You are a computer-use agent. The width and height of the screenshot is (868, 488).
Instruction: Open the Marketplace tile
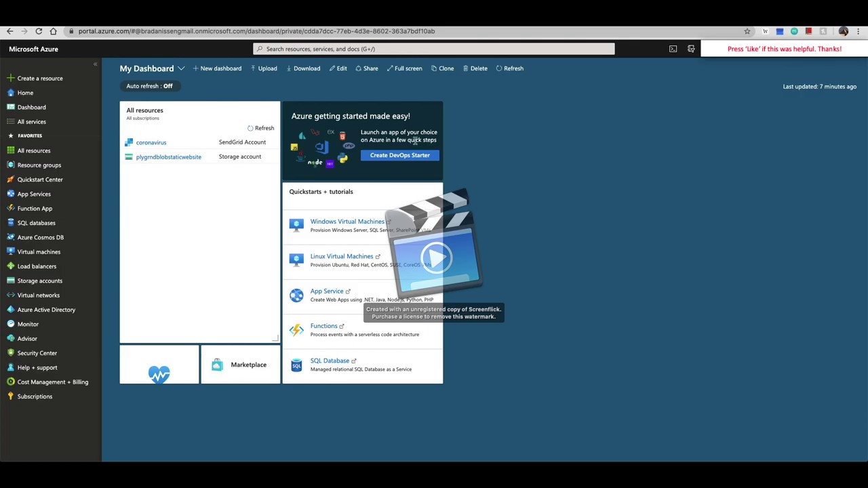pyautogui.click(x=241, y=365)
